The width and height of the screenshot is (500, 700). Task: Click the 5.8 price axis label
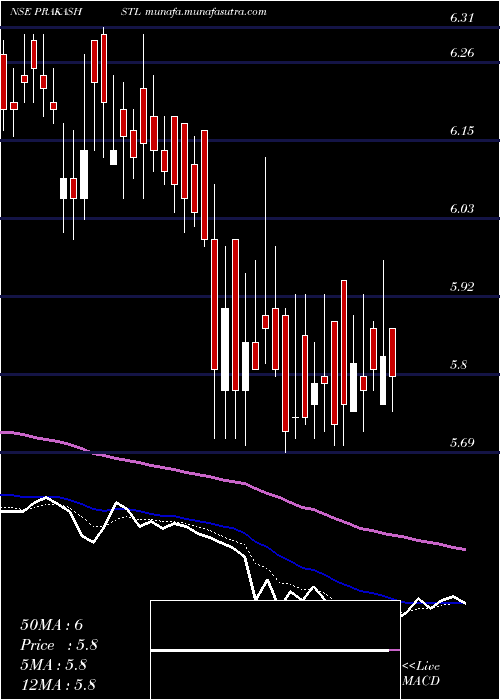[458, 365]
